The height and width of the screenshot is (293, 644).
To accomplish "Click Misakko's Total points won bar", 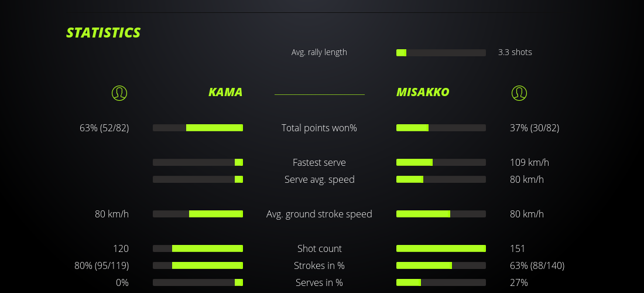I will (x=441, y=128).
